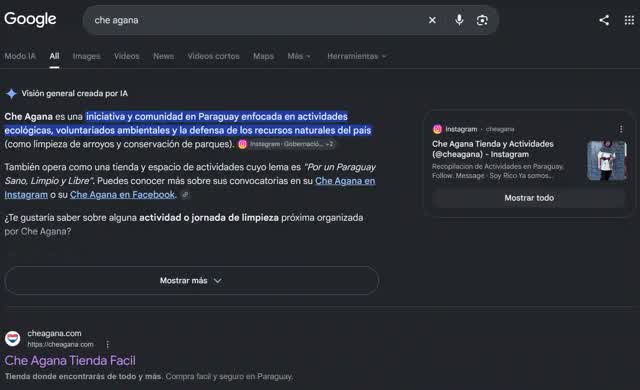The height and width of the screenshot is (390, 640).
Task: Open Google Lens image search icon
Action: click(482, 20)
